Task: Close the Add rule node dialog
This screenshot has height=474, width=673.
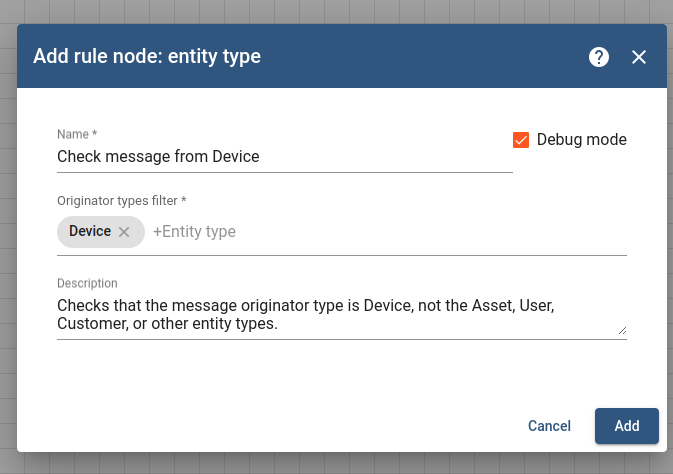Action: [x=639, y=57]
